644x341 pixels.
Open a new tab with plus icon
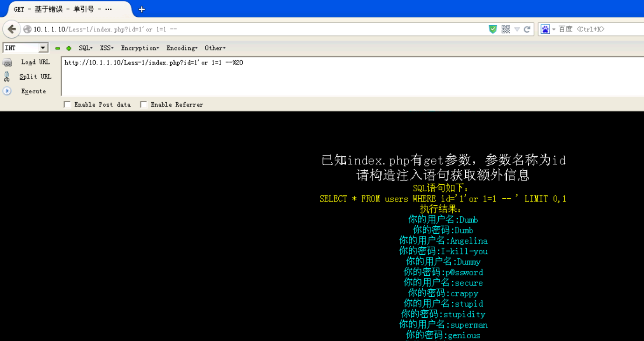tap(141, 9)
